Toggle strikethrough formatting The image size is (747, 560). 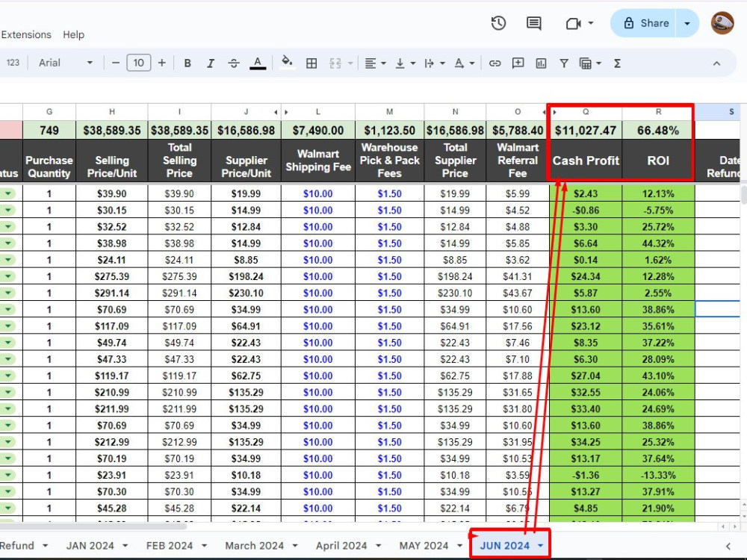coord(233,63)
